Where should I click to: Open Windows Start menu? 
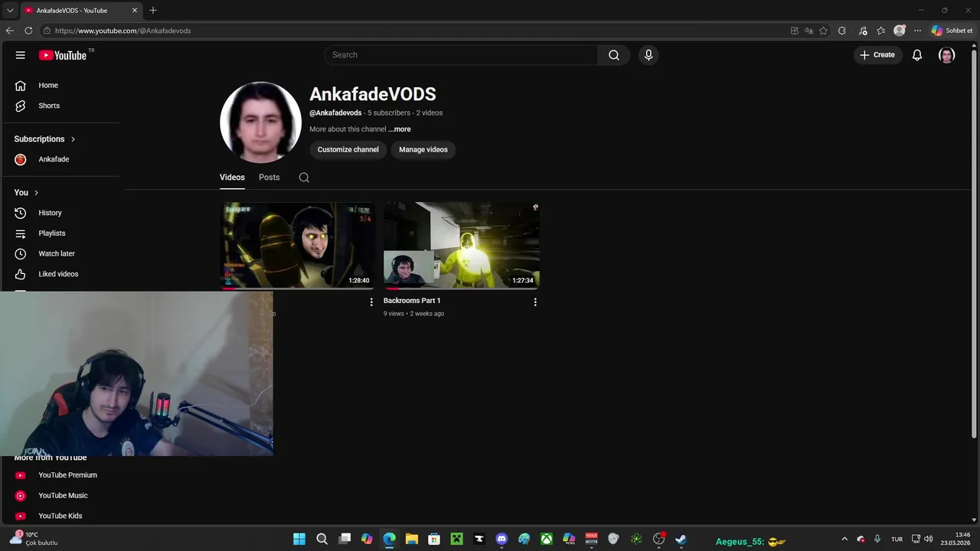299,540
